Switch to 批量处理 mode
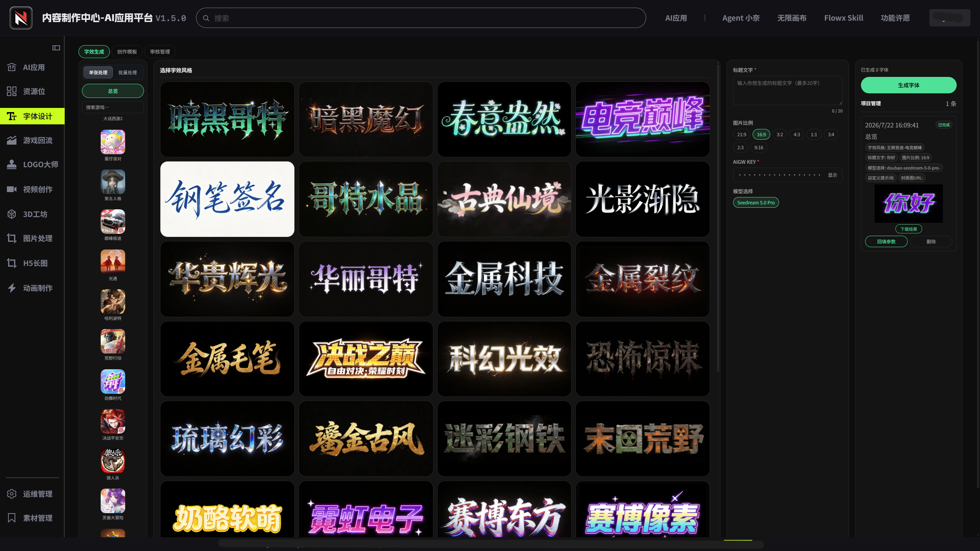 pyautogui.click(x=127, y=72)
